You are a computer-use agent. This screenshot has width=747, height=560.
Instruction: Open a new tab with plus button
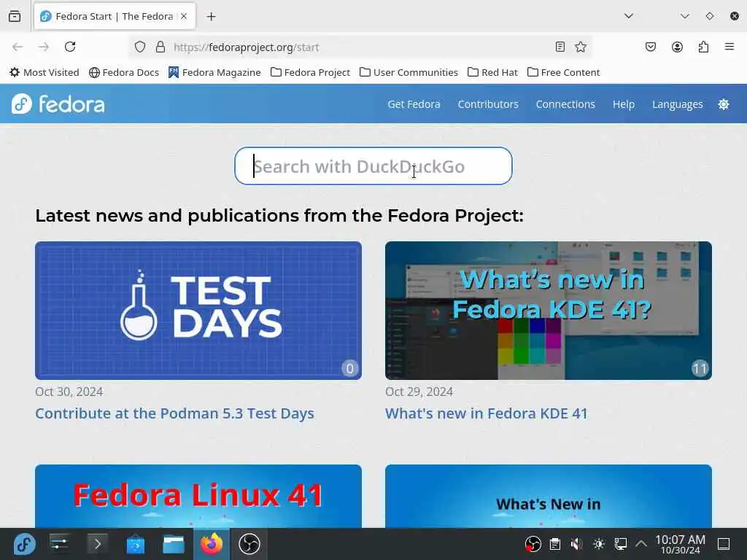tap(211, 17)
